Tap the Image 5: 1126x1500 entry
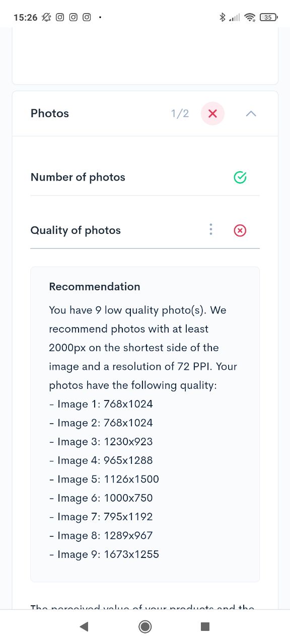The width and height of the screenshot is (290, 644). 104,479
